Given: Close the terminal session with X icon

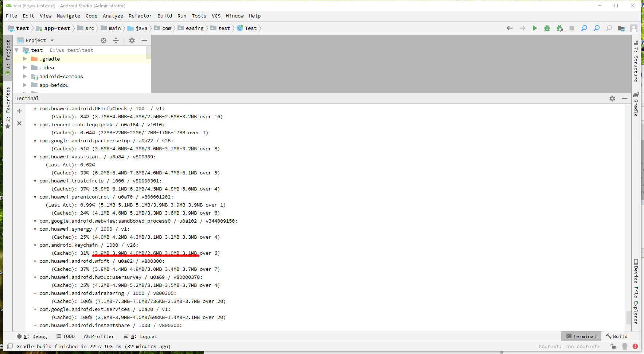Looking at the screenshot, I should [x=19, y=123].
